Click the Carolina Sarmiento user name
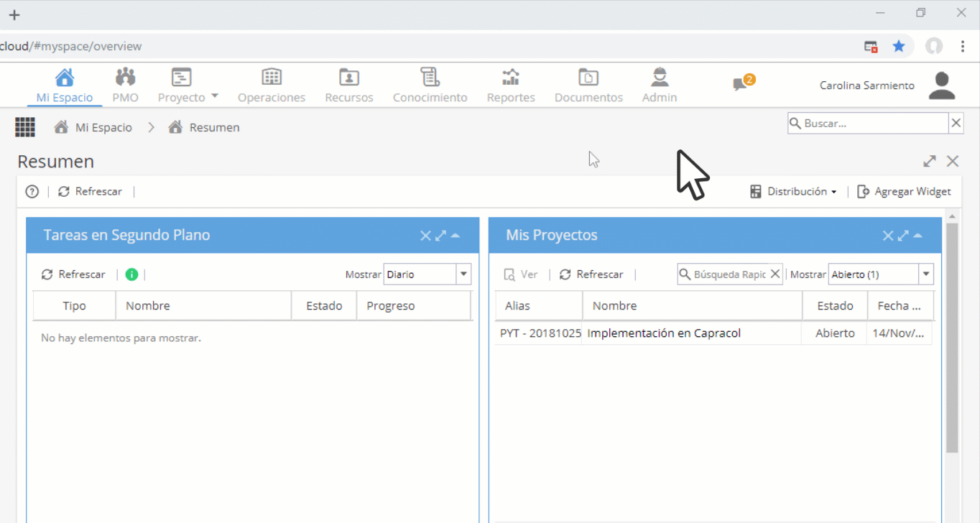The height and width of the screenshot is (523, 980). (867, 85)
